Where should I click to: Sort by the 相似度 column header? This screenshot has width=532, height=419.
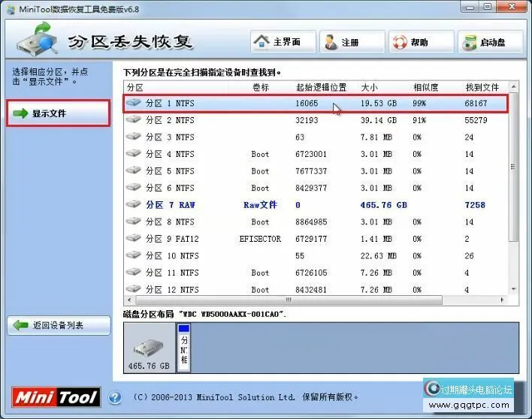pyautogui.click(x=426, y=87)
